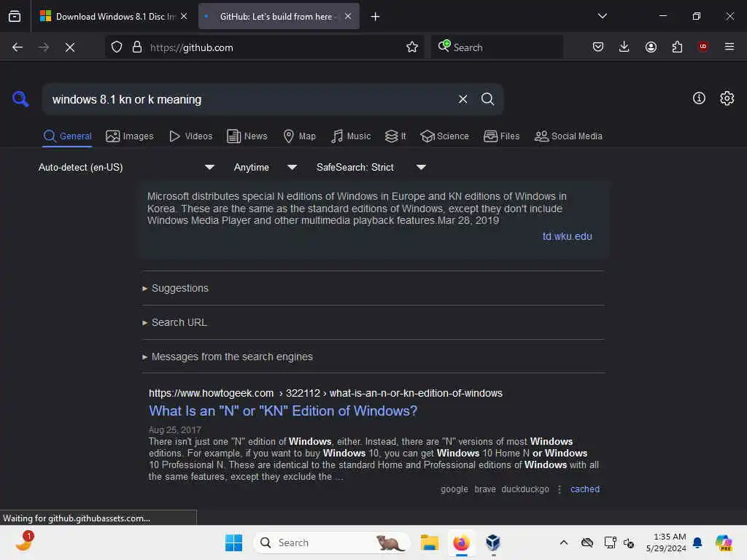Switch to Download Windows 8.1 Disc Image tab
This screenshot has width=747, height=560.
click(113, 17)
